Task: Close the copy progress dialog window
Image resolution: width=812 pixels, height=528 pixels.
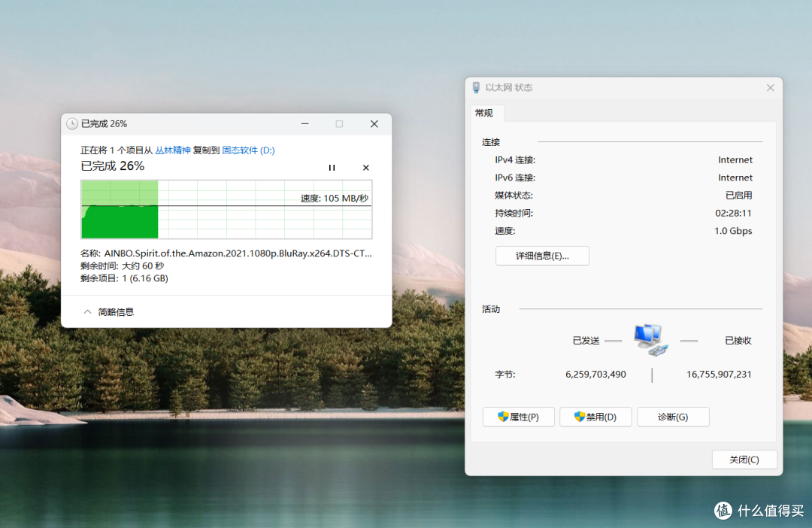Action: tap(374, 124)
